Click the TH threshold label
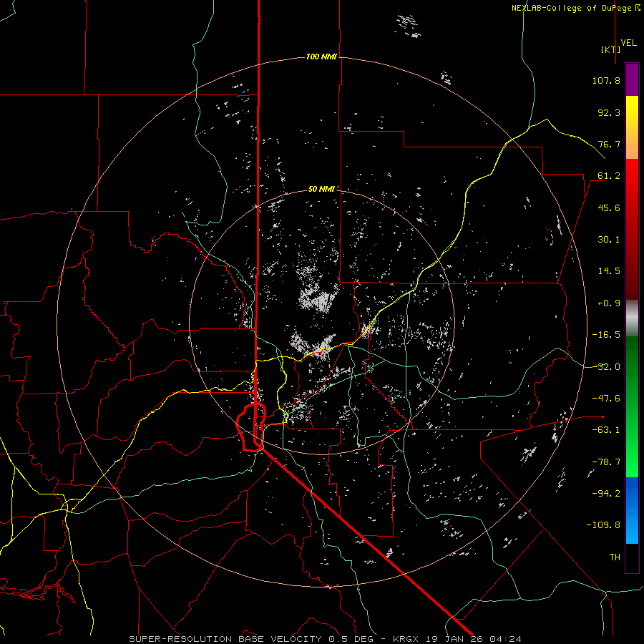Viewport: 644px width, 644px height. pos(615,557)
